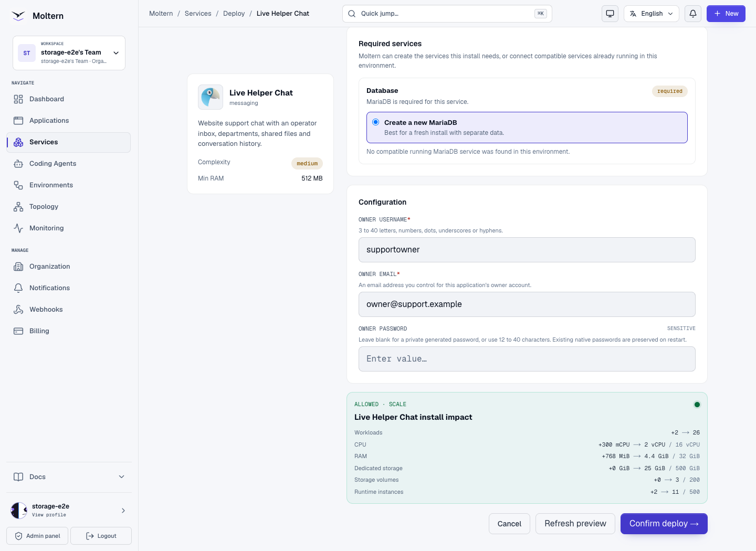
Task: Open the storage-e2e's Team workspace switcher
Action: tap(69, 53)
